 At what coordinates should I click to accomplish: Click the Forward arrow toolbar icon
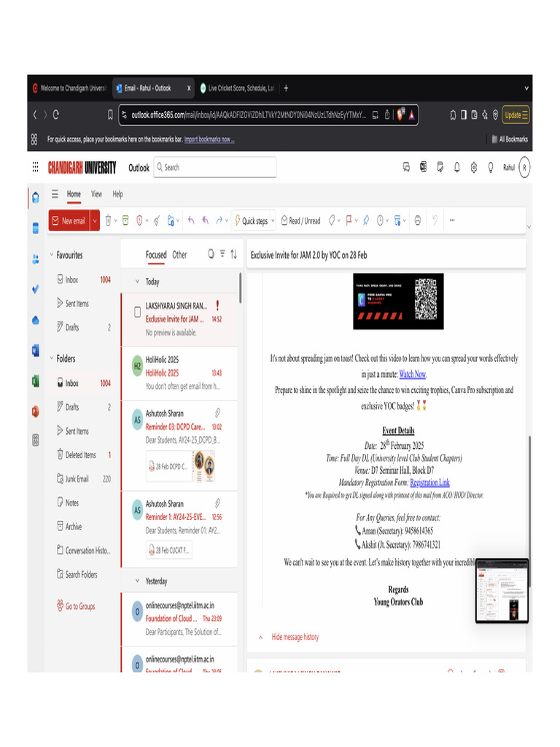pyautogui.click(x=219, y=220)
